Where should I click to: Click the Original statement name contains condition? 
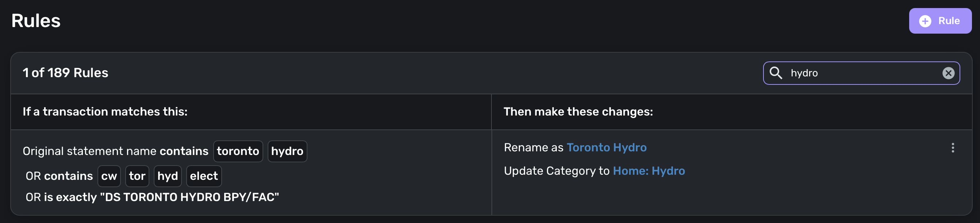pyautogui.click(x=115, y=151)
